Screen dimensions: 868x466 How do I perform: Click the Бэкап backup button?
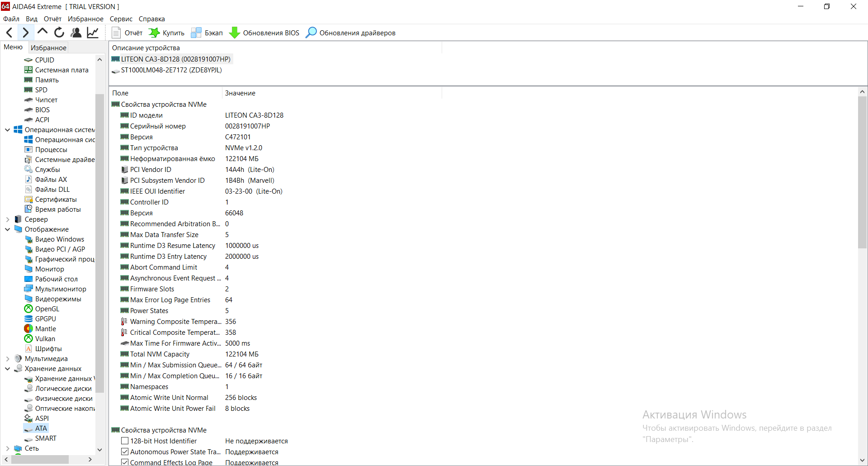[x=207, y=33]
